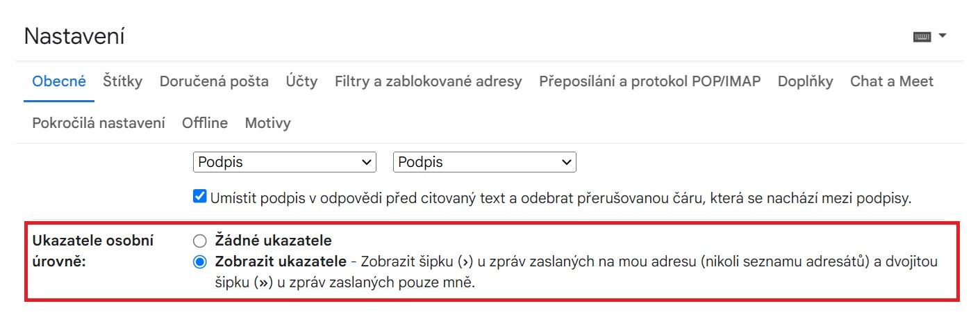Open the Chat a Meet tab

[x=892, y=81]
